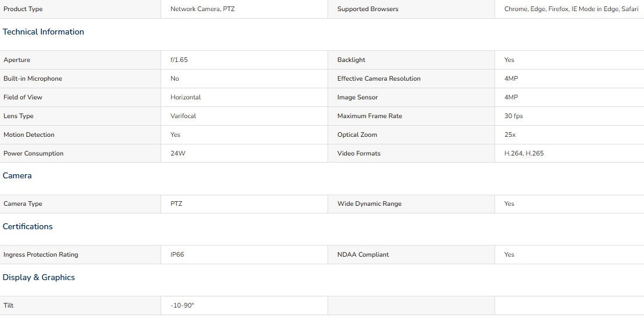Select the Technical Information section heading

click(x=43, y=32)
